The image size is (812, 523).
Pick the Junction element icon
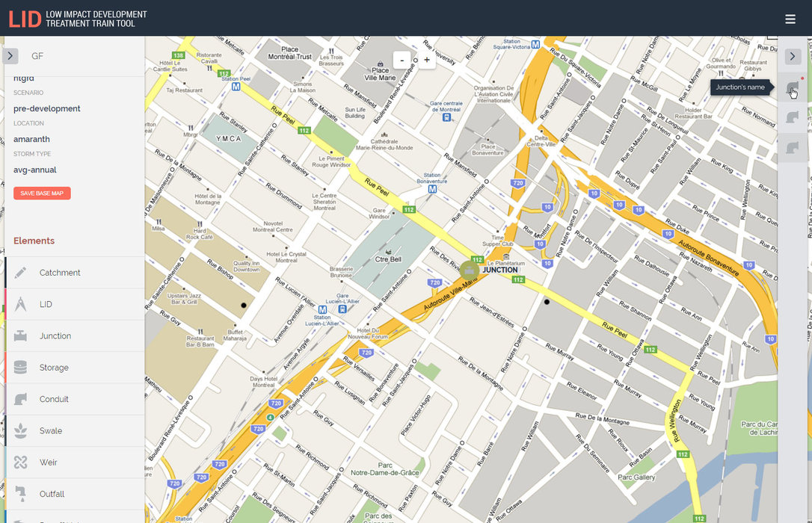[x=20, y=335]
